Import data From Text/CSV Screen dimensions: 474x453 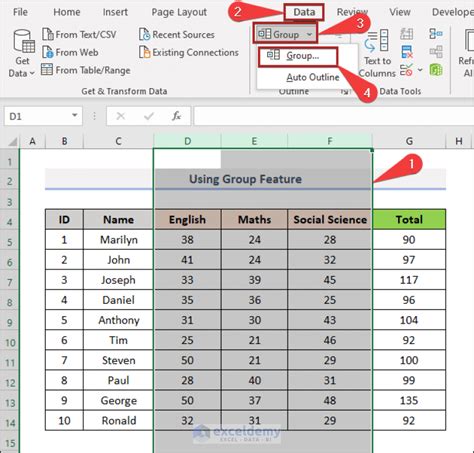79,34
